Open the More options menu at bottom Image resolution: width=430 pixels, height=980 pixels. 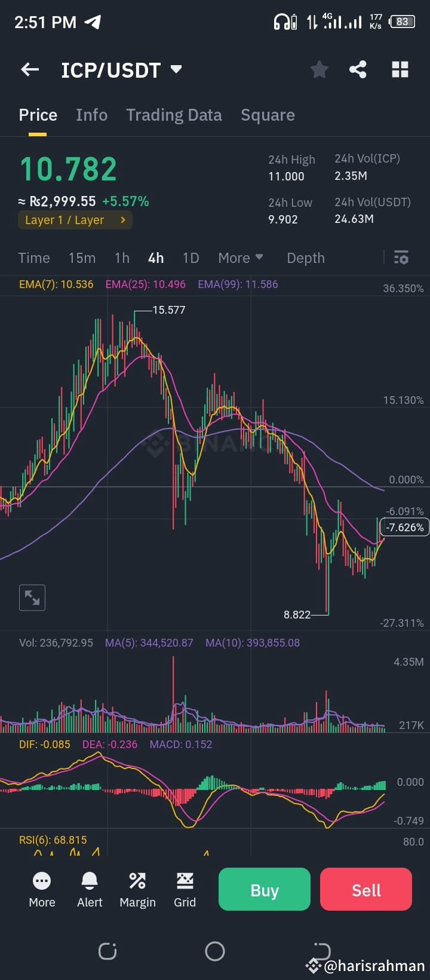pyautogui.click(x=42, y=889)
